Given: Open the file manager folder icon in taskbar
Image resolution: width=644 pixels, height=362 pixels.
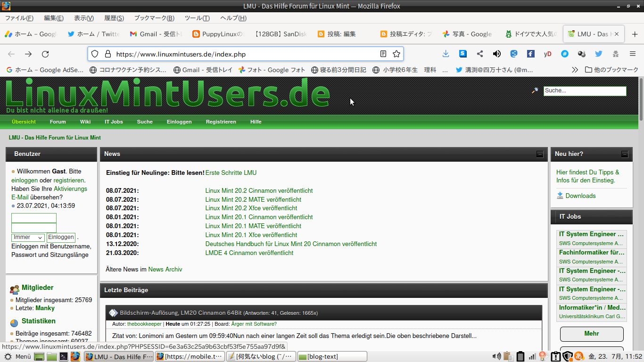Looking at the screenshot, I should click(51, 356).
